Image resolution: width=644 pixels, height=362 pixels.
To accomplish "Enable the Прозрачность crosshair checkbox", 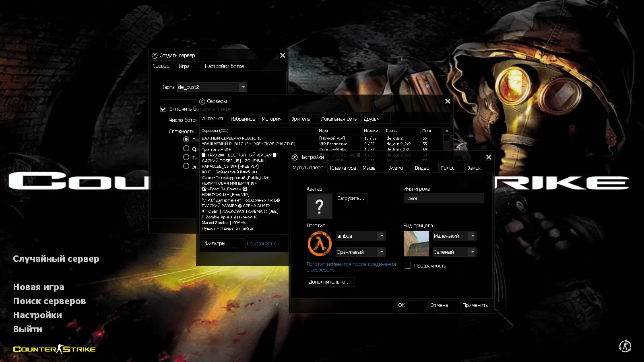I will point(408,266).
